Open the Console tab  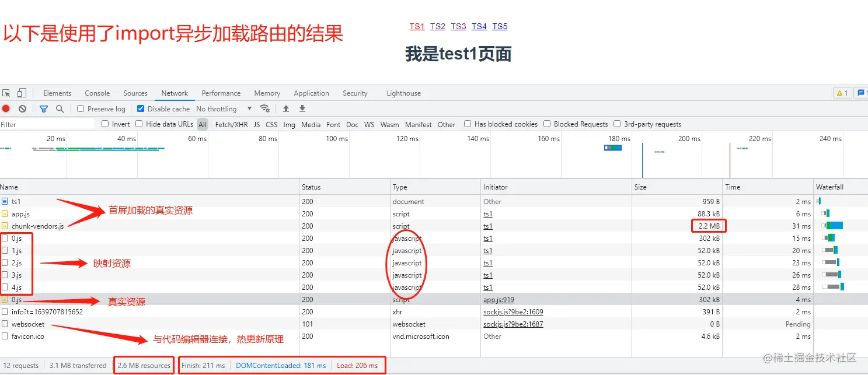click(x=97, y=93)
